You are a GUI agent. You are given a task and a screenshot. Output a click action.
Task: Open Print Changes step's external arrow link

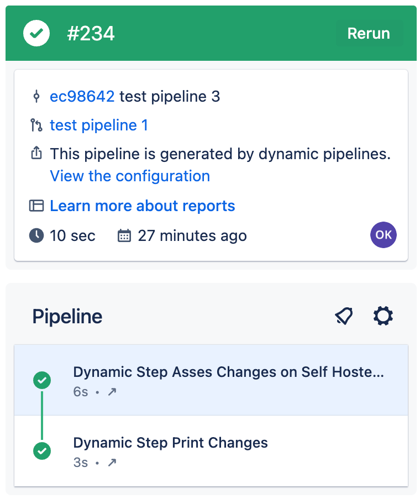click(112, 463)
